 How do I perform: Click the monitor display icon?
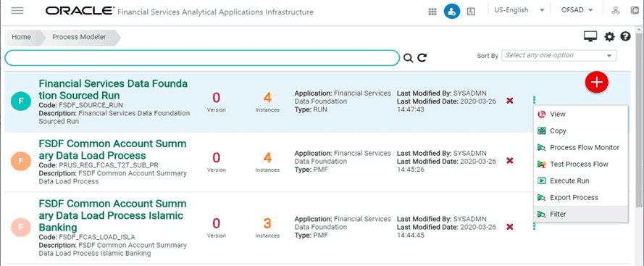pos(590,36)
